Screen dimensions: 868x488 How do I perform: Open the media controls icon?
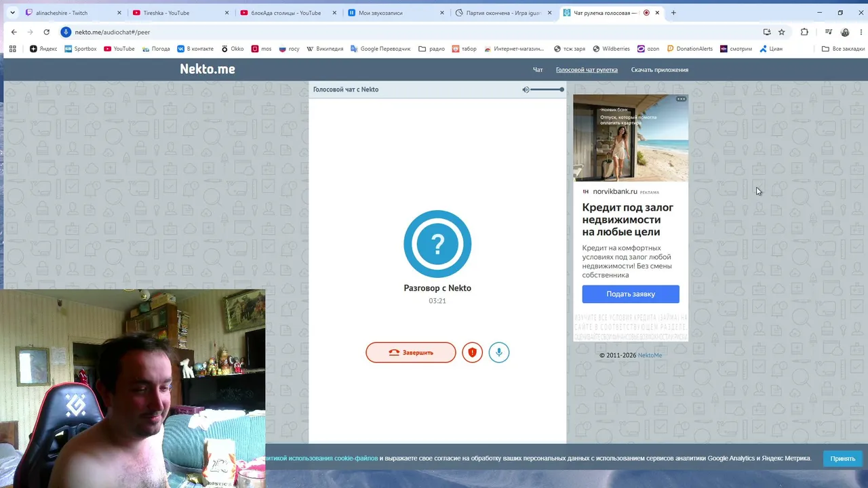coord(828,32)
